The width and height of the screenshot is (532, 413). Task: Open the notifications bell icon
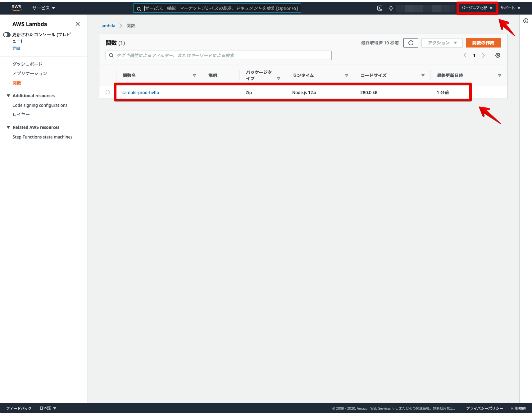[x=391, y=8]
